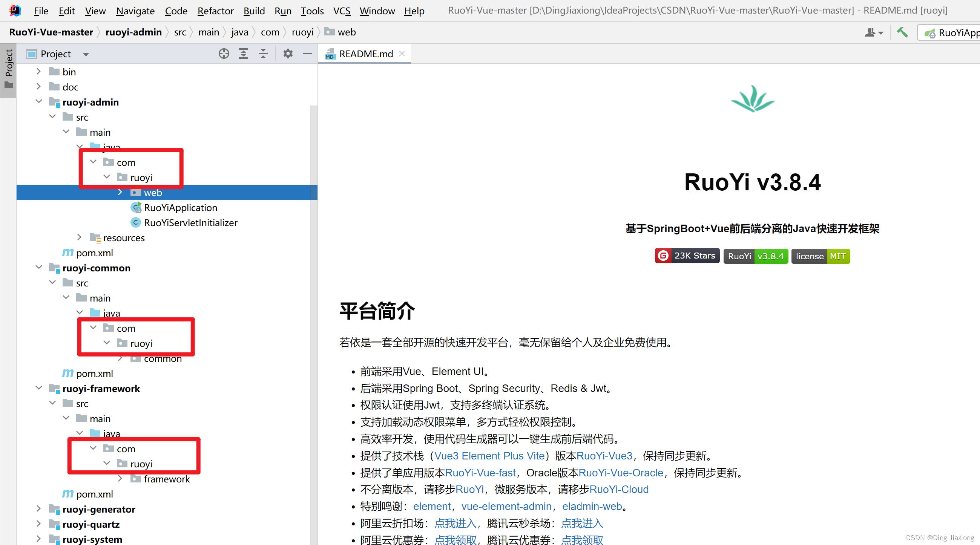Open the Project view type dropdown

point(86,54)
